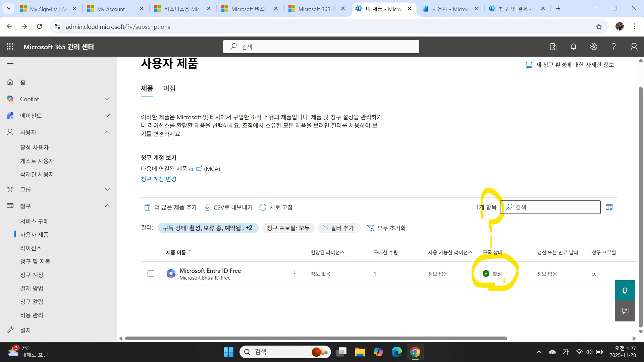644x362 pixels.
Task: Select the Microsoft Entra ID Free row checkbox
Action: 151,274
